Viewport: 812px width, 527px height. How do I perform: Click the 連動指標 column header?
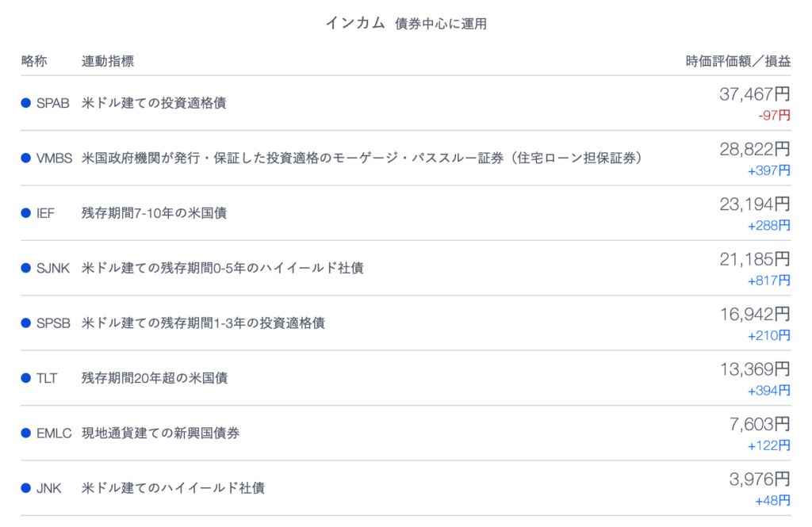pyautogui.click(x=108, y=61)
